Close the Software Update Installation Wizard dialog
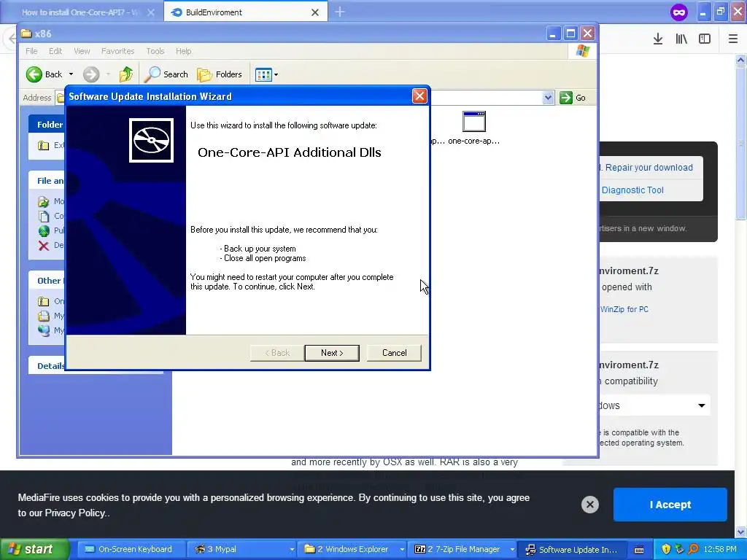 (x=419, y=96)
